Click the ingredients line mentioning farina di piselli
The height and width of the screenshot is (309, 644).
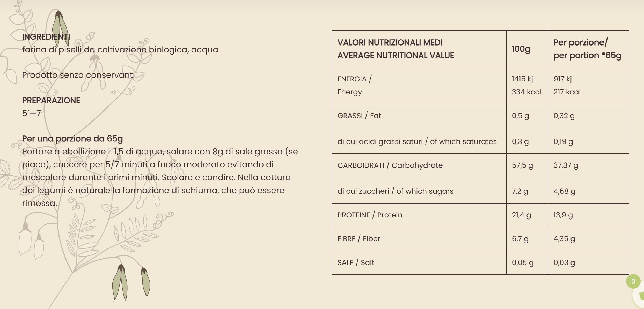121,50
